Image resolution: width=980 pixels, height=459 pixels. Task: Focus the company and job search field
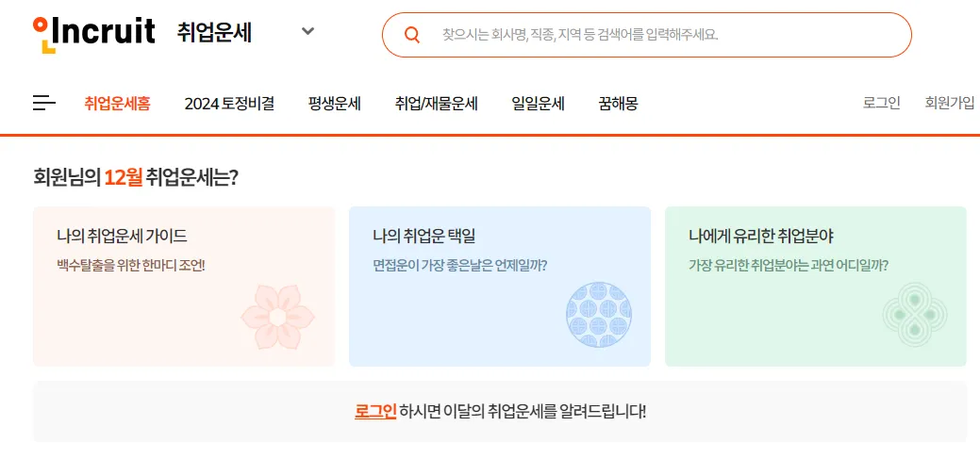tap(647, 35)
